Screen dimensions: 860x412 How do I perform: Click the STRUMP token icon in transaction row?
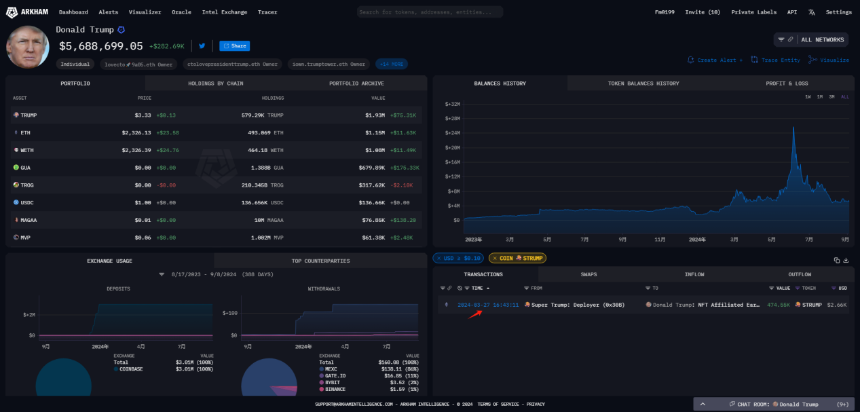pos(799,304)
